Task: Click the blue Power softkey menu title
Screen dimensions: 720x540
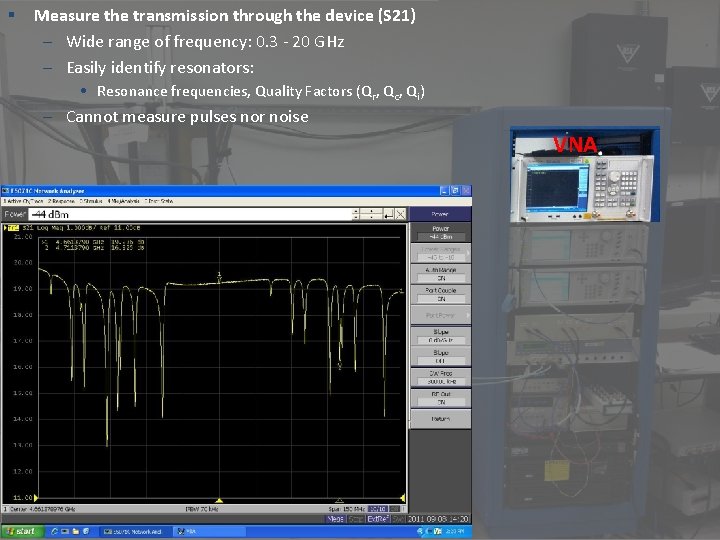Action: (x=440, y=214)
